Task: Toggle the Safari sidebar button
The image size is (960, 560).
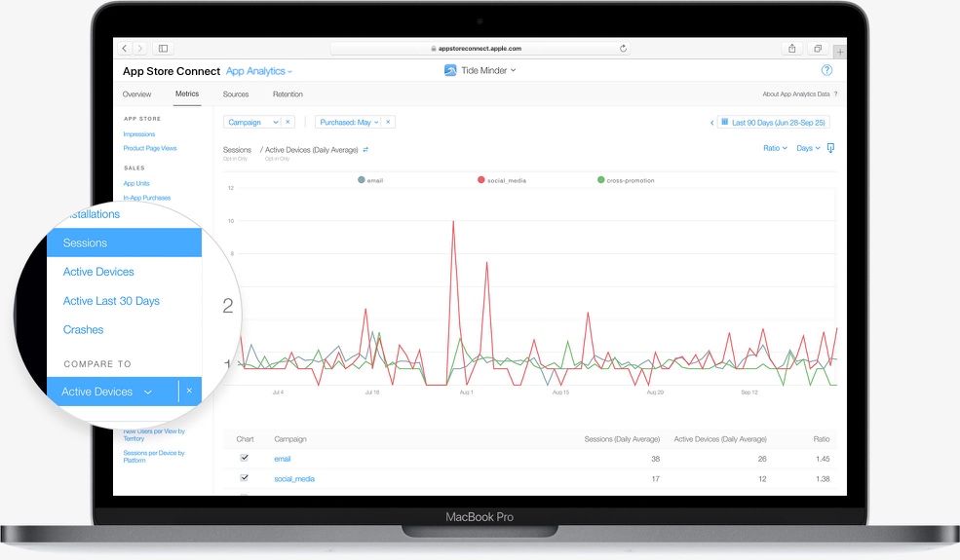Action: pos(164,49)
